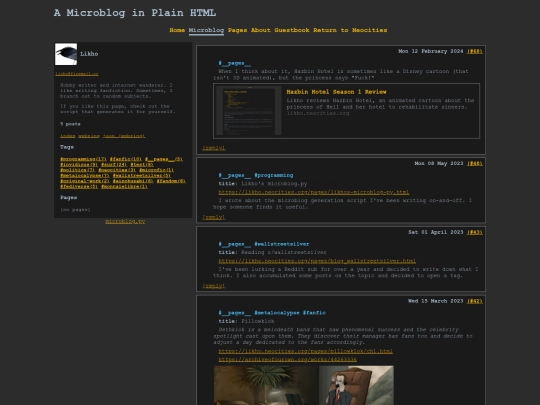
Task: Open permalink (#43) of 01 April 2023 post
Action: click(475, 232)
